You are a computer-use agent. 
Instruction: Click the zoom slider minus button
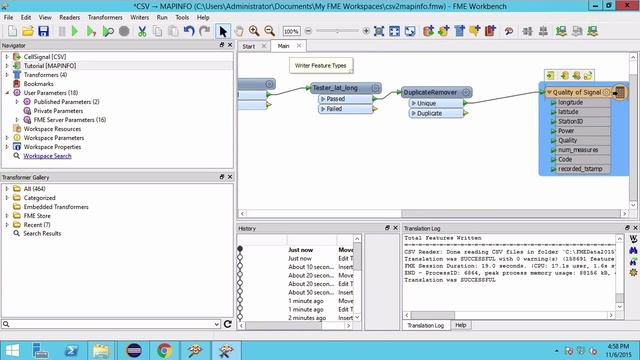pyautogui.click(x=308, y=31)
